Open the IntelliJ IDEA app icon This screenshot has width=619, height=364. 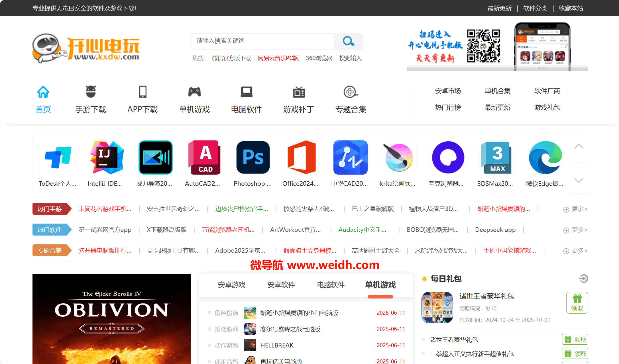tap(107, 158)
